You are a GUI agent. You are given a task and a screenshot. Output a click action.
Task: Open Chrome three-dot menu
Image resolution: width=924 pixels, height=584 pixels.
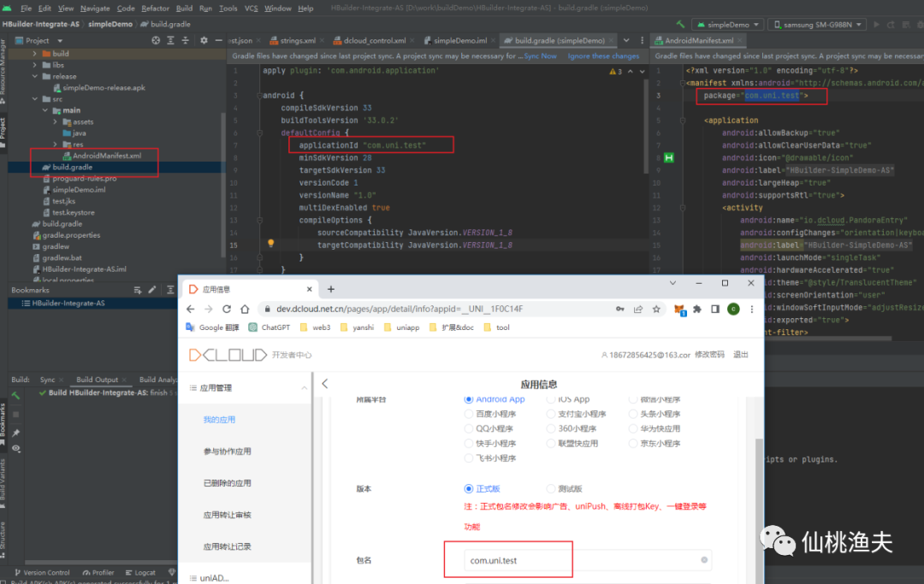(x=752, y=309)
